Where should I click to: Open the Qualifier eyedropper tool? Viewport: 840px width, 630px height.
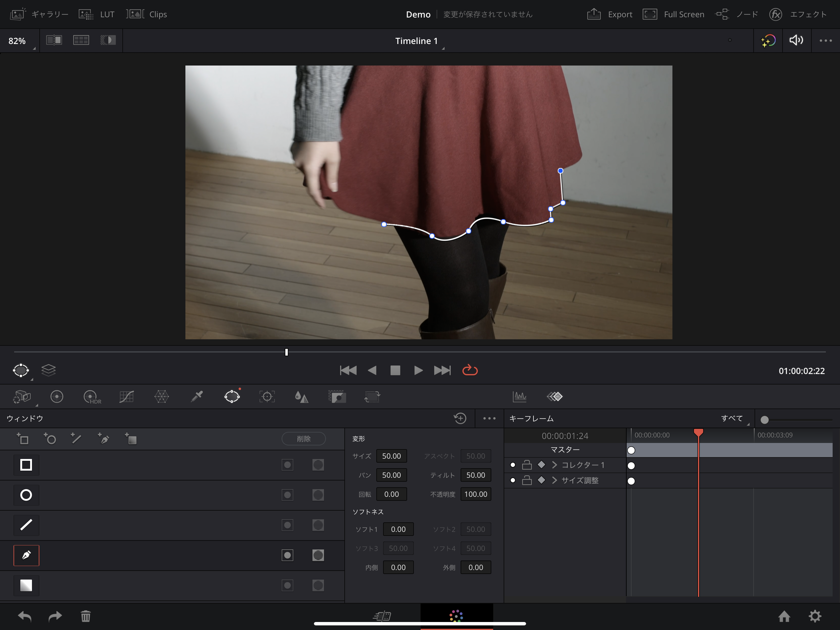197,397
